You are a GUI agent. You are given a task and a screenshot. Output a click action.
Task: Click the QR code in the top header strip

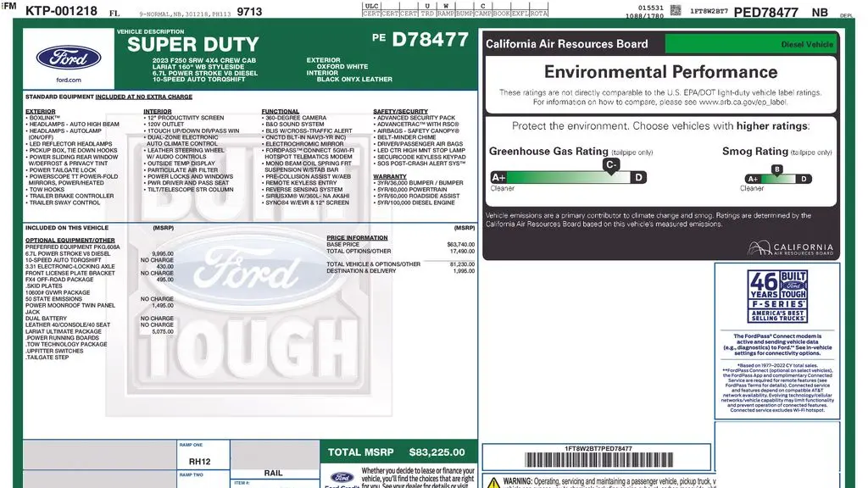(x=676, y=10)
